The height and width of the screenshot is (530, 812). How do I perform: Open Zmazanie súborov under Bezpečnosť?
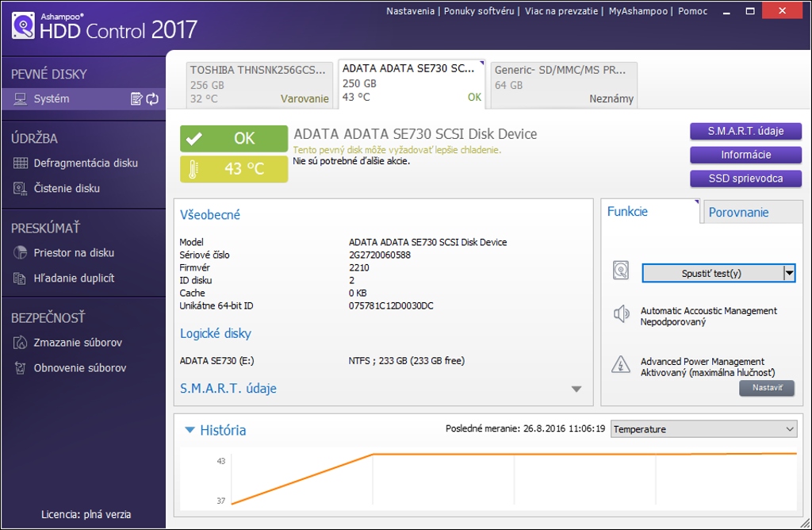(x=78, y=343)
